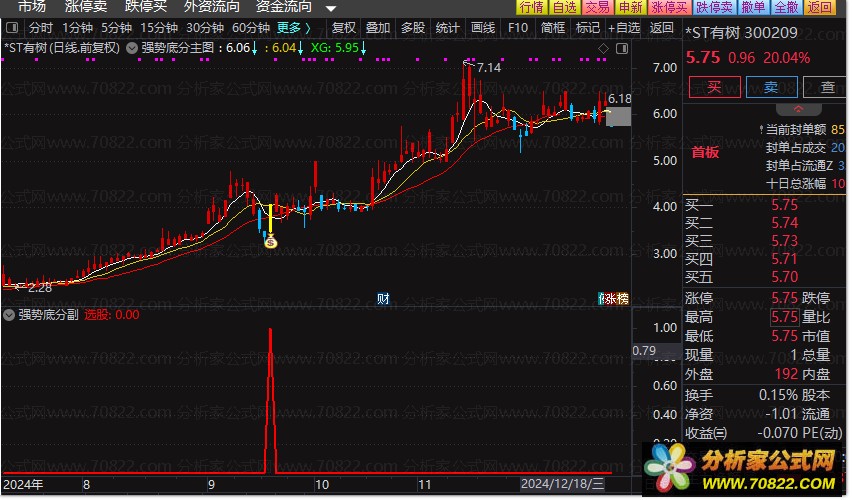Click the diamond marker icon above chart
Viewport: 852px width, 500px height.
pyautogui.click(x=604, y=49)
